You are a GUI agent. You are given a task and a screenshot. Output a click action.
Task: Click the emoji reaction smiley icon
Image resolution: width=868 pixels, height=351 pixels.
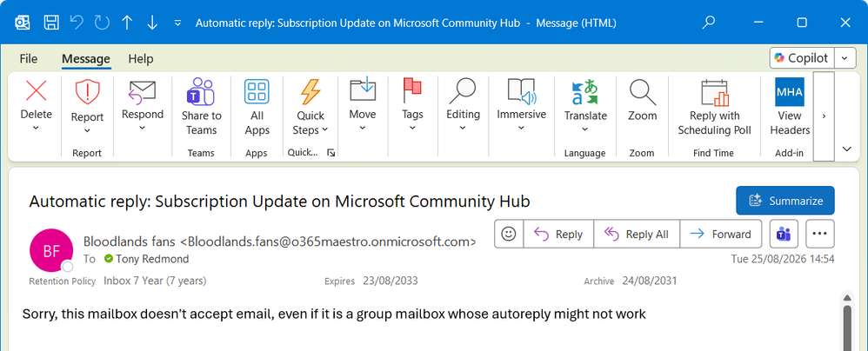click(509, 234)
